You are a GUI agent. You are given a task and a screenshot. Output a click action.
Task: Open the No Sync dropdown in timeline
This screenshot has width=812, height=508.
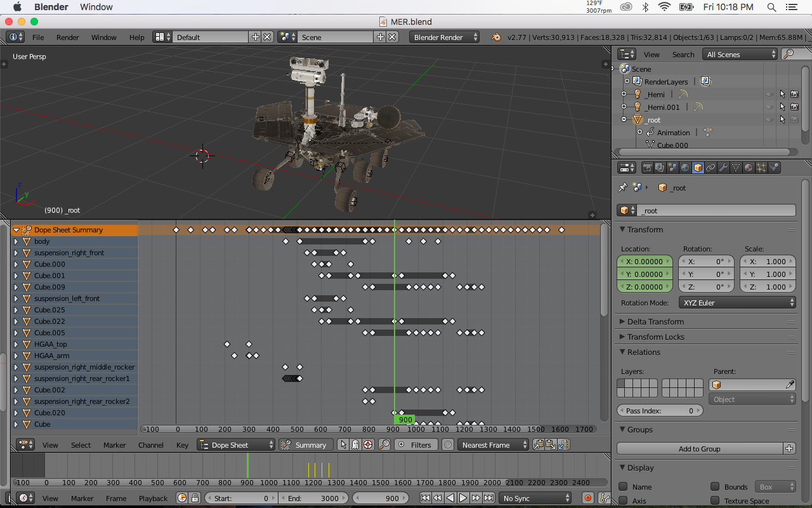click(534, 498)
